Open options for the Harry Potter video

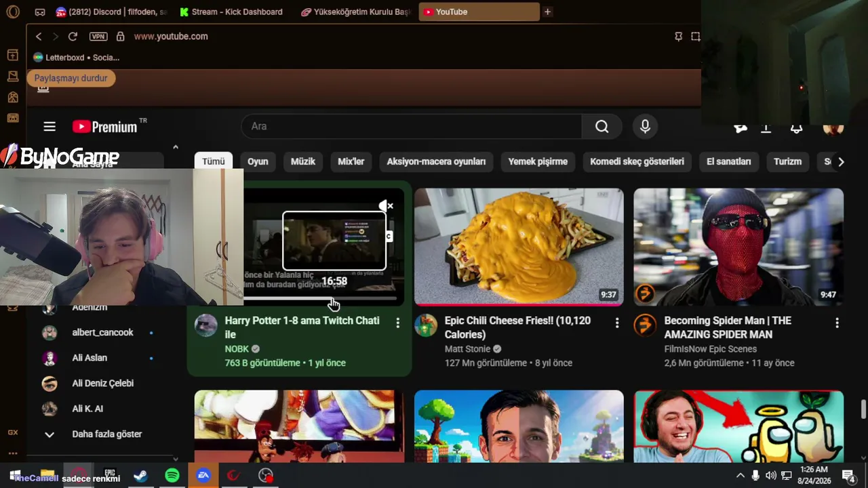[398, 323]
